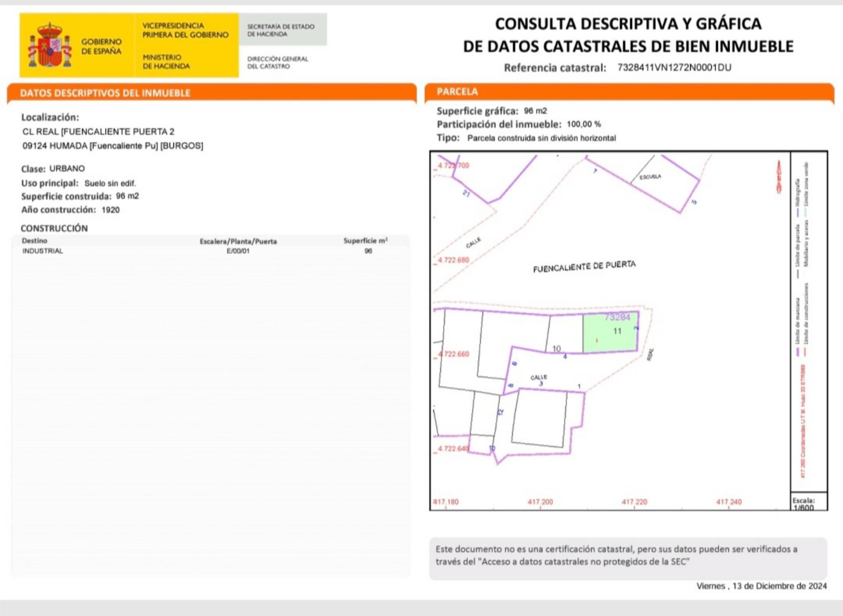Click the 'Datos descriptivos del inmueble' orange header
Screen dimensions: 843x616
tap(212, 93)
